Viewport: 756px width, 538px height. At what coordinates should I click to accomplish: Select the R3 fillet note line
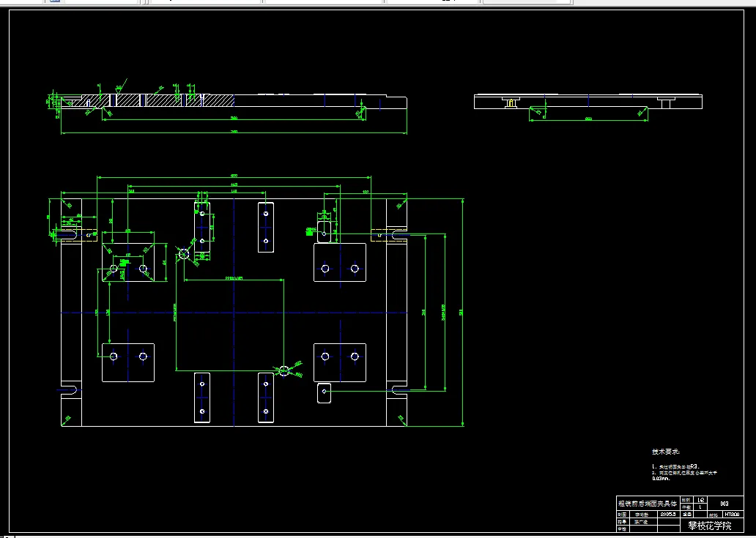click(x=675, y=467)
